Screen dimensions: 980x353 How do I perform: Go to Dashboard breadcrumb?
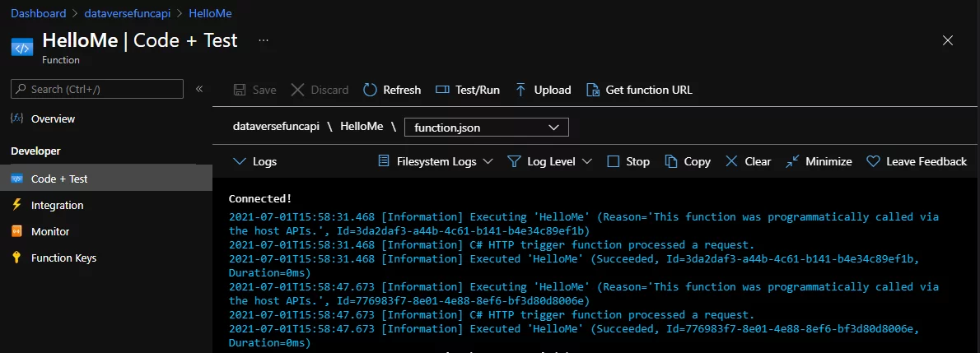pyautogui.click(x=38, y=13)
